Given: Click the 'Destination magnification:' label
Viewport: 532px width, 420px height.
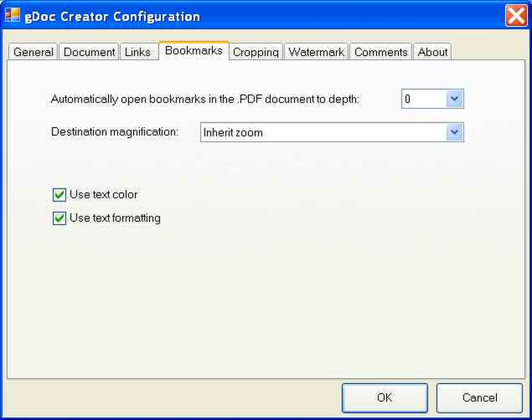Looking at the screenshot, I should 115,132.
